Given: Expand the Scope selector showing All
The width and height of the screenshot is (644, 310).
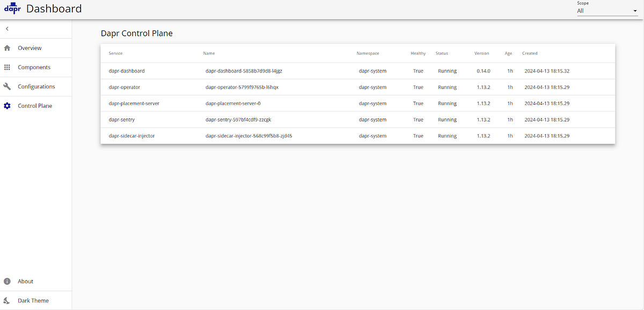Looking at the screenshot, I should pos(607,11).
